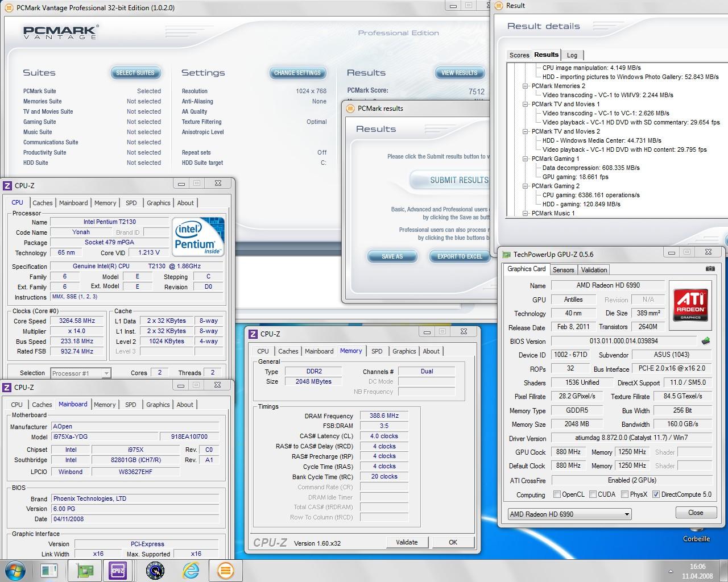The width and height of the screenshot is (728, 582).
Task: Take GPU-Z screenshot with camera icon
Action: pyautogui.click(x=710, y=269)
